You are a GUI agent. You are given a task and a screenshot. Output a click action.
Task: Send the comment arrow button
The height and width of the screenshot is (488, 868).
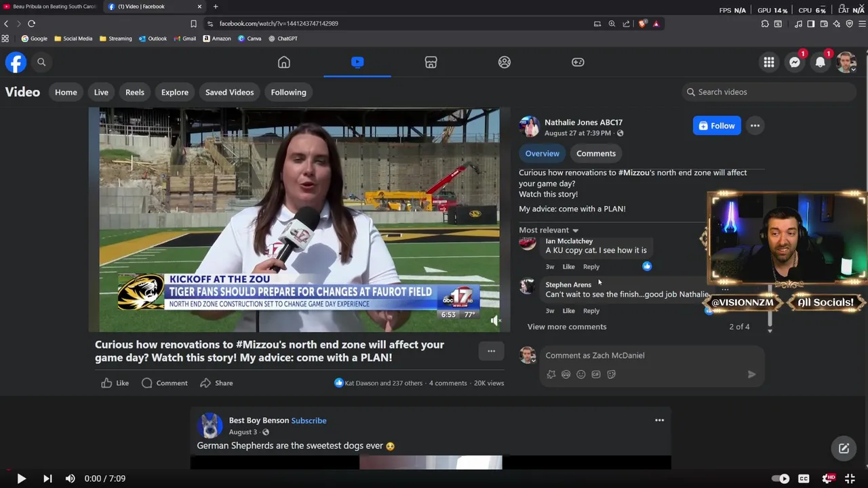(x=751, y=375)
